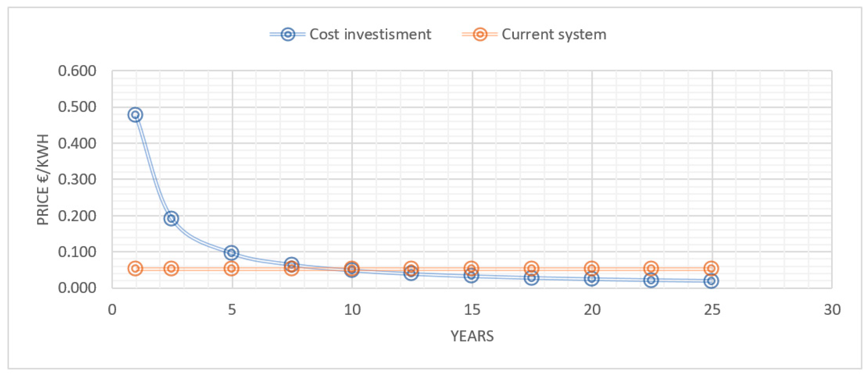The width and height of the screenshot is (868, 379).
Task: Select the blue data point at year 5
Action: 232,252
